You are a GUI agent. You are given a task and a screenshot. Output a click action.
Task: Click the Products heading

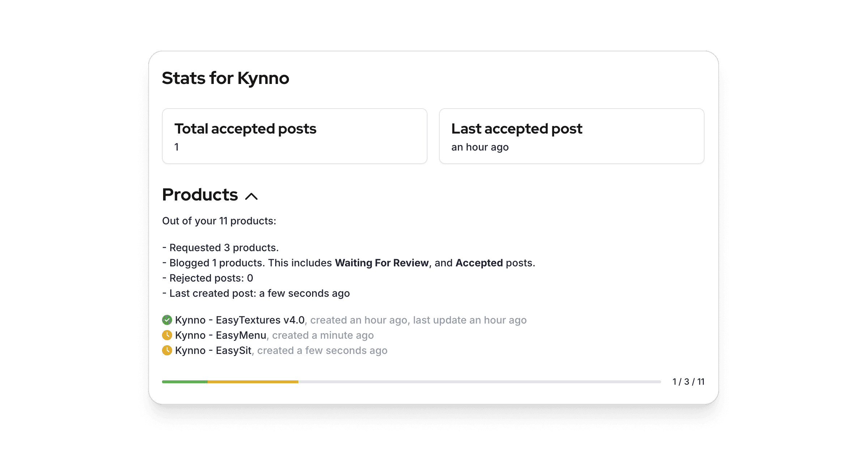(200, 195)
